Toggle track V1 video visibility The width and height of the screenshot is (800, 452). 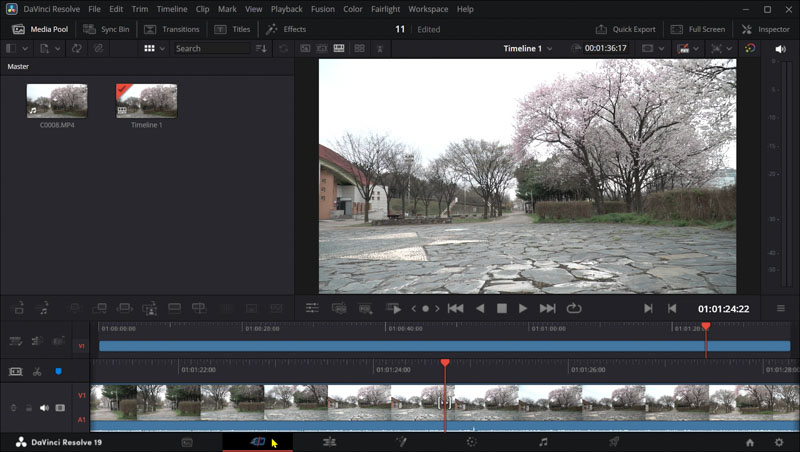(60, 408)
